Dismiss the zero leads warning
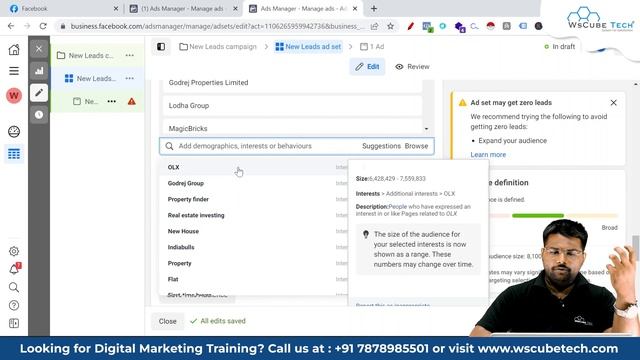 pyautogui.click(x=613, y=103)
